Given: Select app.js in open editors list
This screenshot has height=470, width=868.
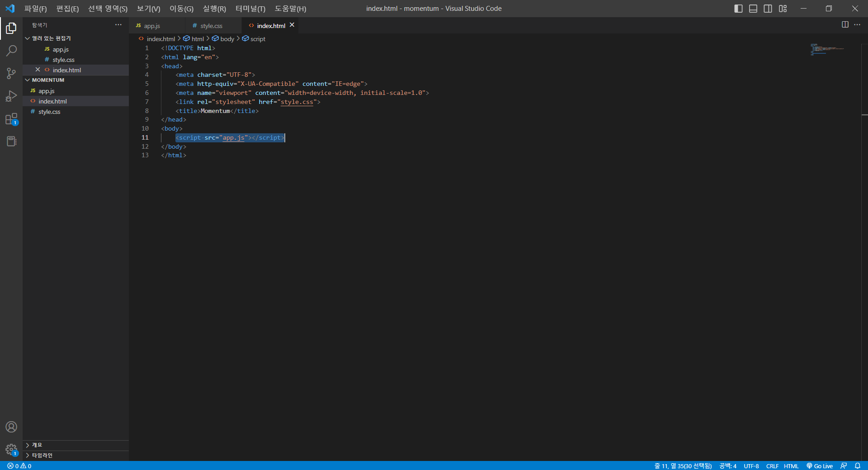Looking at the screenshot, I should [75, 49].
